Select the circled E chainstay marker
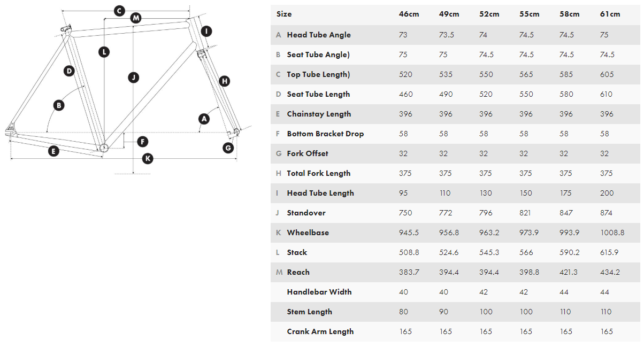Viewport: 644px width, 348px height. (53, 151)
